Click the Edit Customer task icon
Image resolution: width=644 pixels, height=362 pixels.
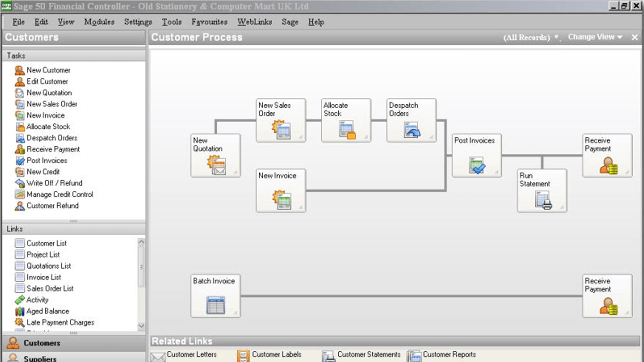pyautogui.click(x=20, y=82)
